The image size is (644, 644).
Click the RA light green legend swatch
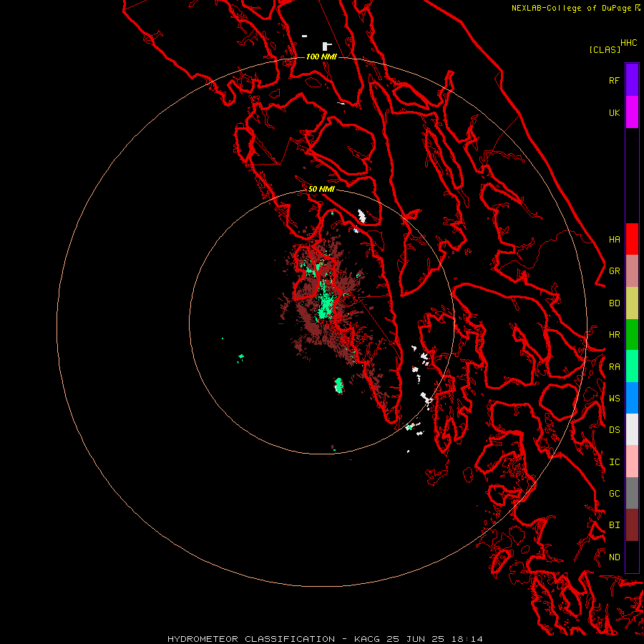coord(632,366)
